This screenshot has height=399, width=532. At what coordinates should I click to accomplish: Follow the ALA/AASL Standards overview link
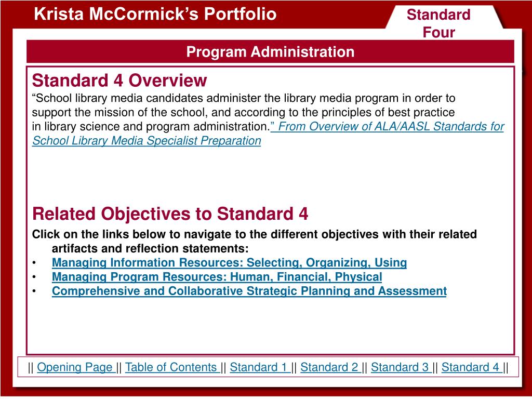click(387, 127)
